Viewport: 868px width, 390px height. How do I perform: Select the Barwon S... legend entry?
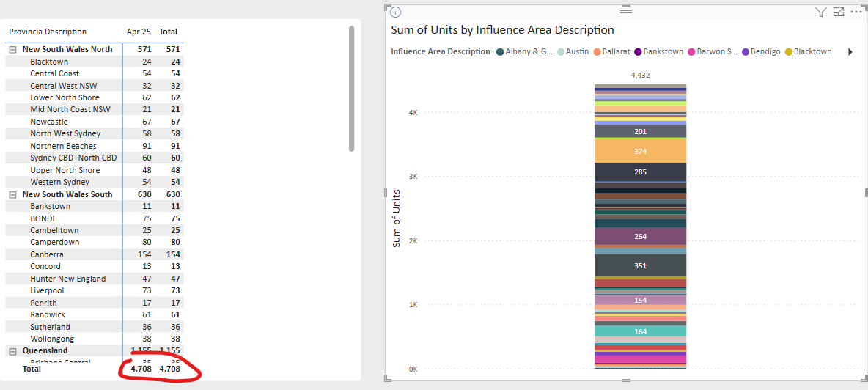(712, 51)
